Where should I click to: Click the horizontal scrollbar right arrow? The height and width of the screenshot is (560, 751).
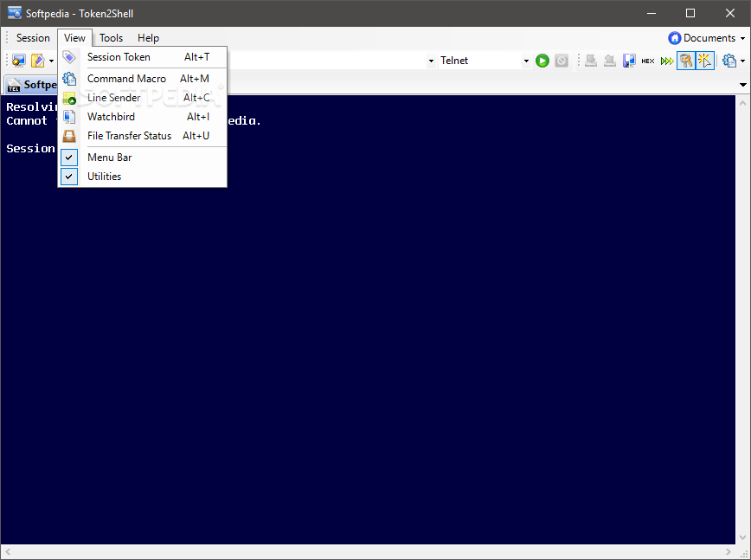tap(728, 552)
